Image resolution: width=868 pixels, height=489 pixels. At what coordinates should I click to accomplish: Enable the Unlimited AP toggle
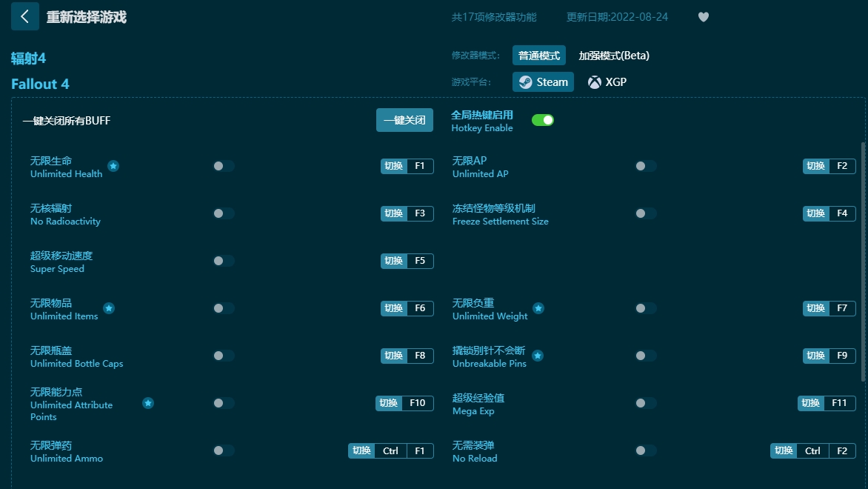coord(646,166)
